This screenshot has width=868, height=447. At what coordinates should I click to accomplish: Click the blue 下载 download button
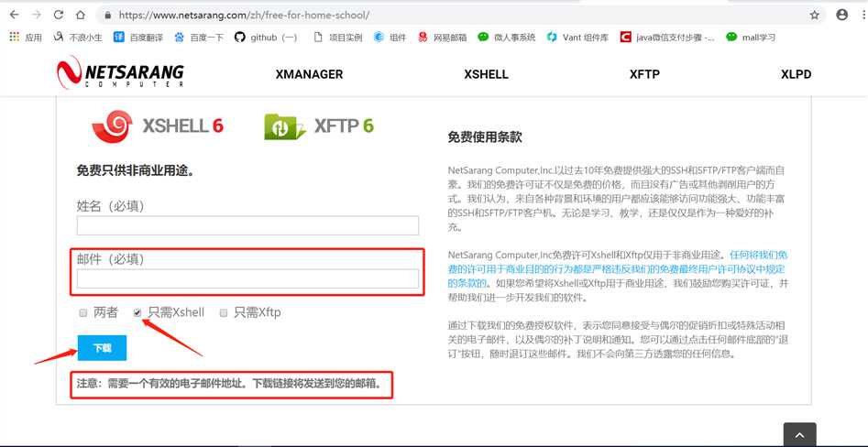[102, 348]
